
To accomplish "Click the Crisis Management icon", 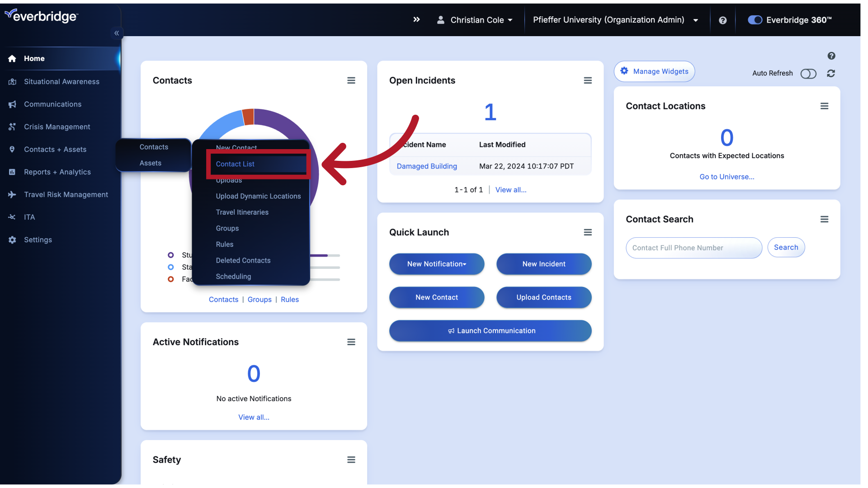I will pyautogui.click(x=12, y=127).
